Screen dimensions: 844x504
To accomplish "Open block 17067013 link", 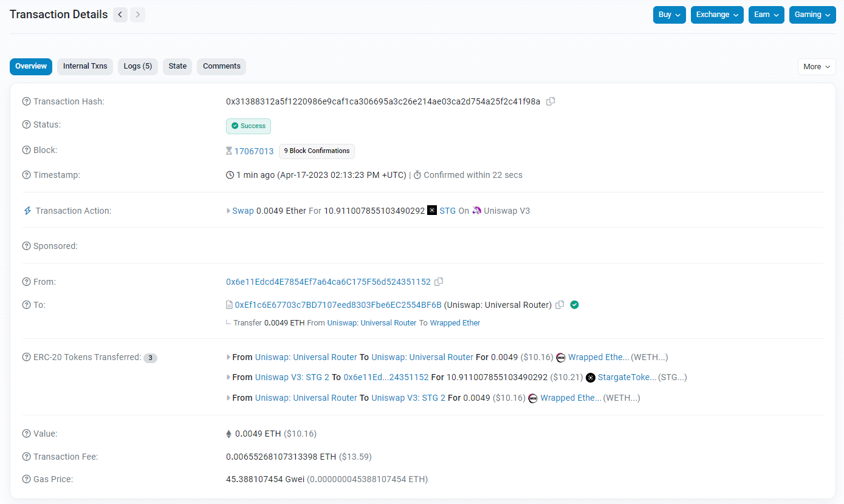I will (x=254, y=151).
